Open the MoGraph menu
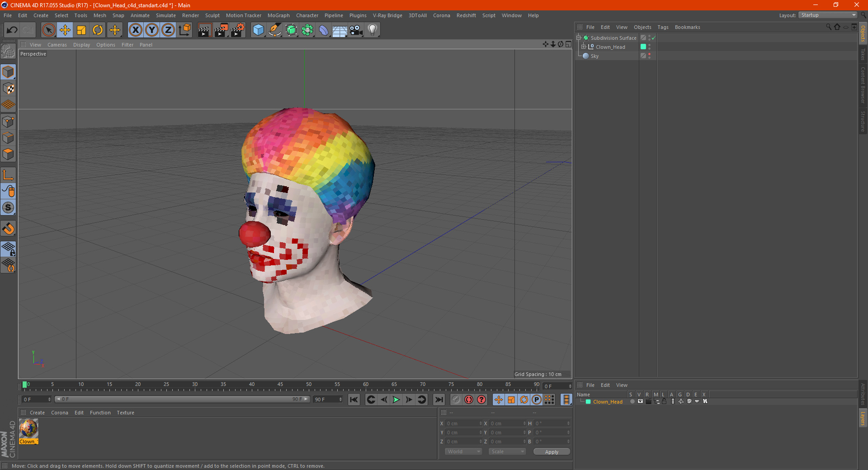This screenshot has width=868, height=470. tap(278, 15)
